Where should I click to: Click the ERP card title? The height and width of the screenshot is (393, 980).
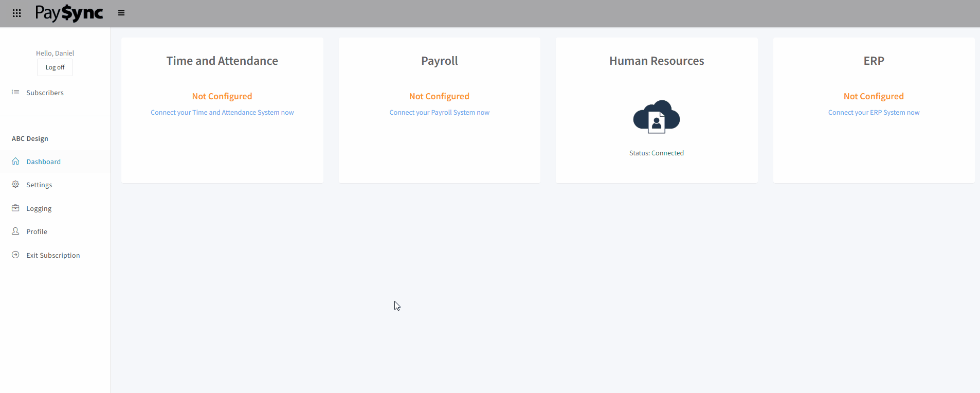[x=874, y=61]
